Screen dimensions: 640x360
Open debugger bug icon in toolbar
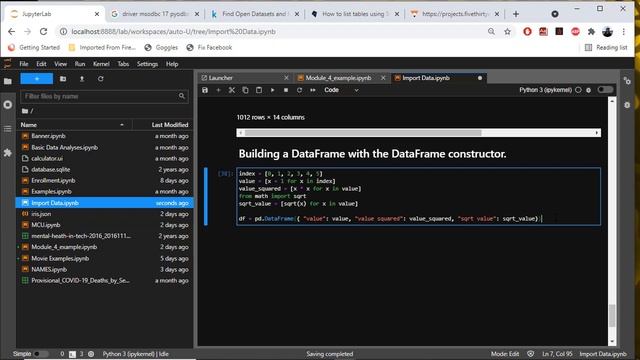(x=589, y=90)
